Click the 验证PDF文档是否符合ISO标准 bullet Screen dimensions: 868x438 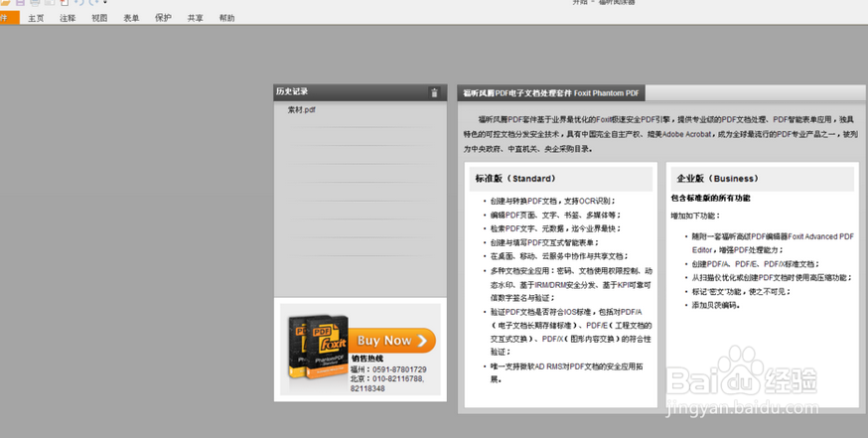571,332
